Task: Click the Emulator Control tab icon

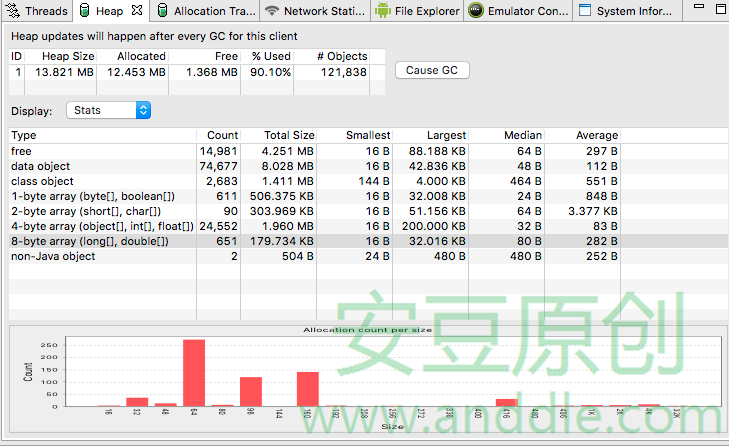Action: pos(476,10)
